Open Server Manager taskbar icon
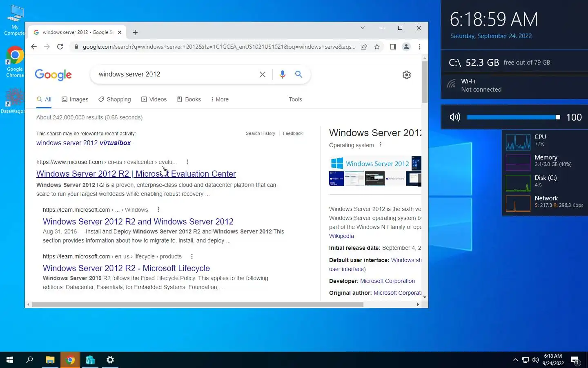The height and width of the screenshot is (368, 588). pos(90,360)
